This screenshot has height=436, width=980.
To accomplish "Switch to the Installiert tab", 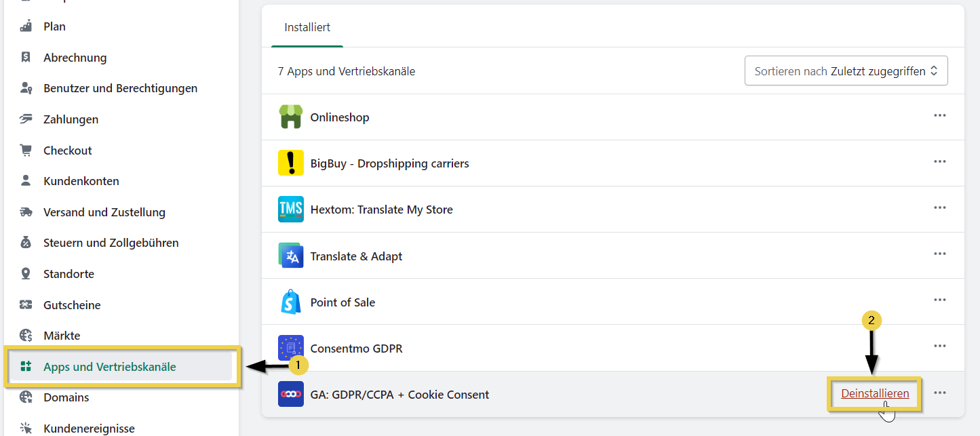I will 307,28.
